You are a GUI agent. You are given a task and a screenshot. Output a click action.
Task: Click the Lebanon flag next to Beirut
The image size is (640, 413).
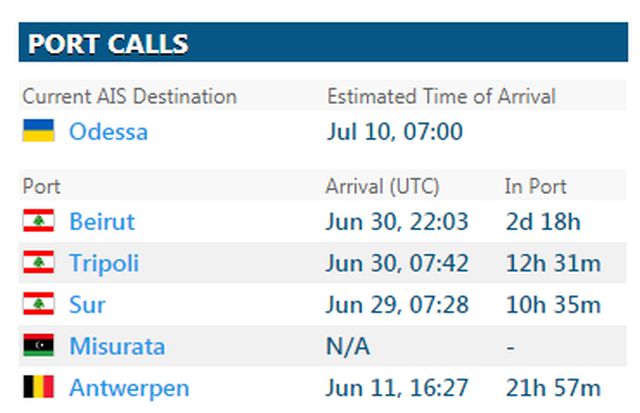(38, 221)
